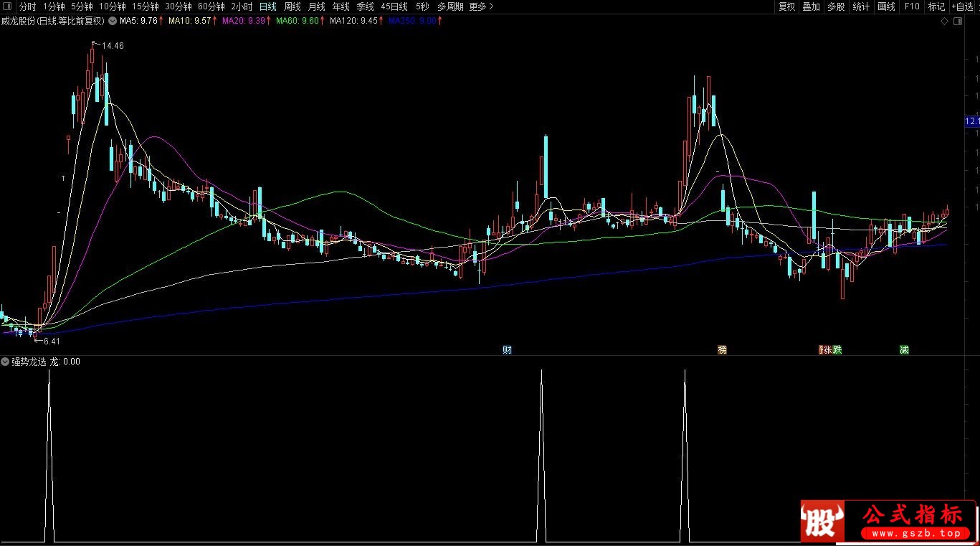The width and height of the screenshot is (980, 546).
Task: Select the 月线 monthly period
Action: (316, 6)
